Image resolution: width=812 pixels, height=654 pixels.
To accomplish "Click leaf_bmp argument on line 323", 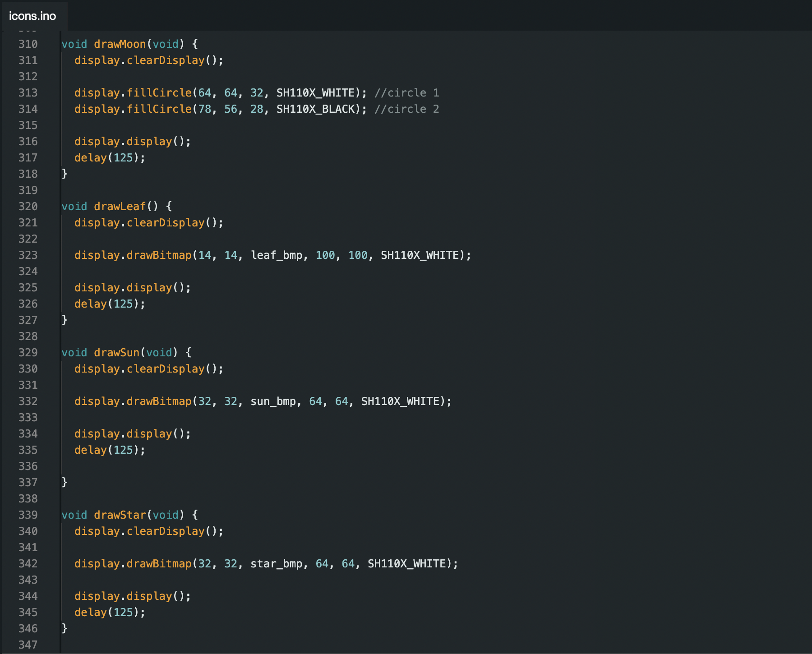I will coord(277,255).
